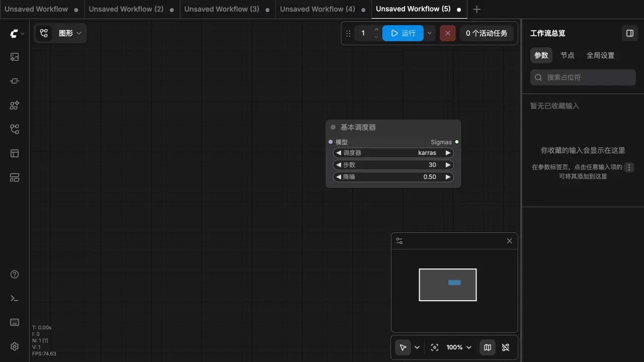The height and width of the screenshot is (362, 644).
Task: Click the three-dot icon in favorites hint
Action: 629,167
